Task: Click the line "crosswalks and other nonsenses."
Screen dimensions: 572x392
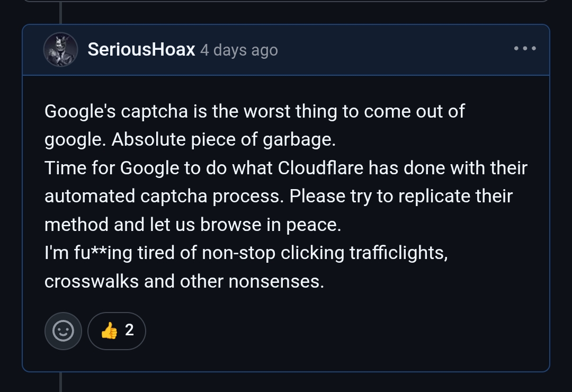Action: [184, 281]
